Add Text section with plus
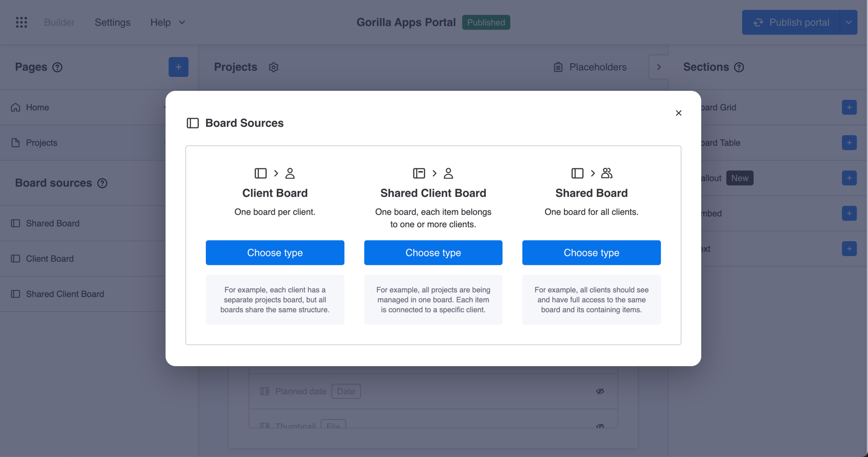The height and width of the screenshot is (457, 868). tap(849, 249)
